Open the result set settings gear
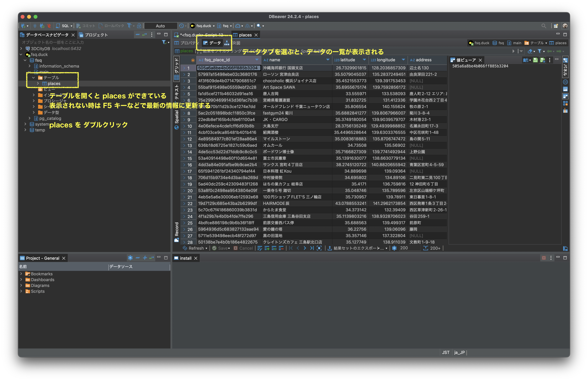The height and width of the screenshot is (381, 588). [394, 248]
